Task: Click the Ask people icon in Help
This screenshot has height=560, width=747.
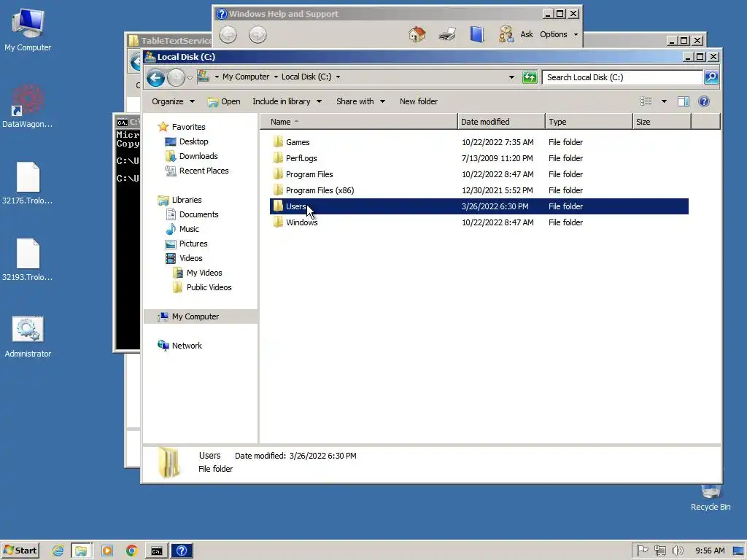Action: coord(506,34)
